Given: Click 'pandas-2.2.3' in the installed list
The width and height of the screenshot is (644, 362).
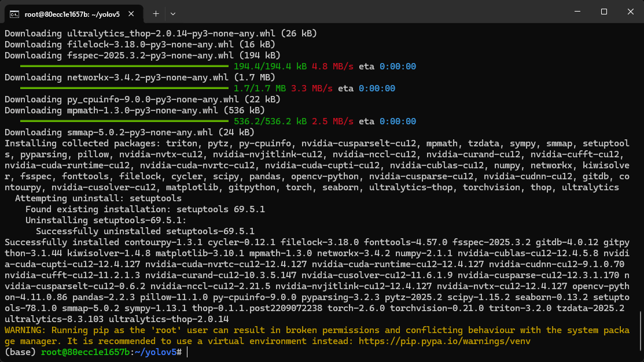Looking at the screenshot, I should tap(104, 297).
